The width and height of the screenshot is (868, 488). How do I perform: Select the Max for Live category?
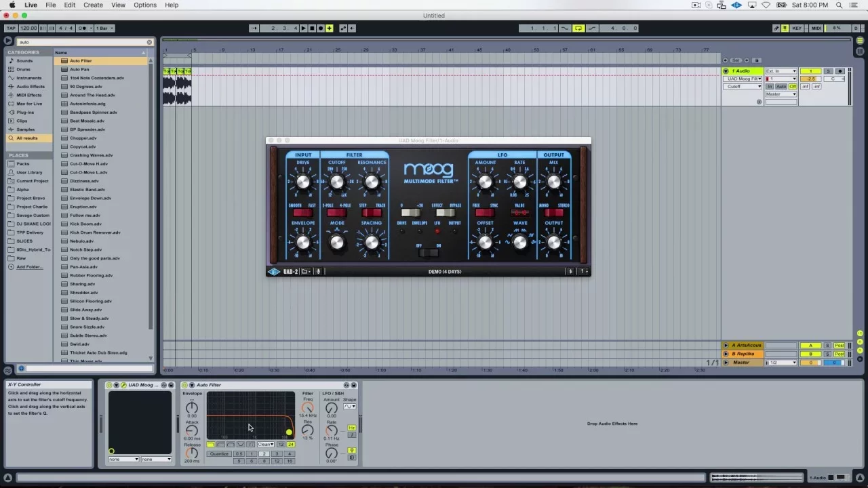[29, 104]
